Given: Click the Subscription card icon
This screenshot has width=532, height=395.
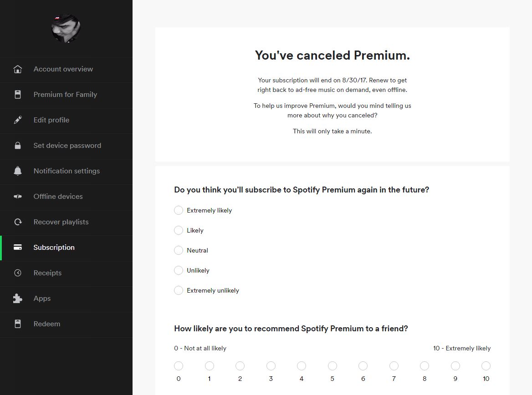Looking at the screenshot, I should (17, 248).
